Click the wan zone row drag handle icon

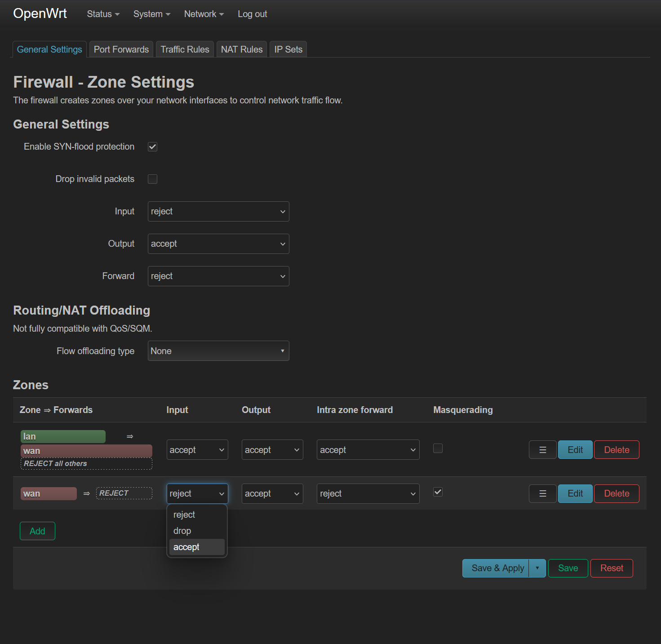click(x=542, y=493)
